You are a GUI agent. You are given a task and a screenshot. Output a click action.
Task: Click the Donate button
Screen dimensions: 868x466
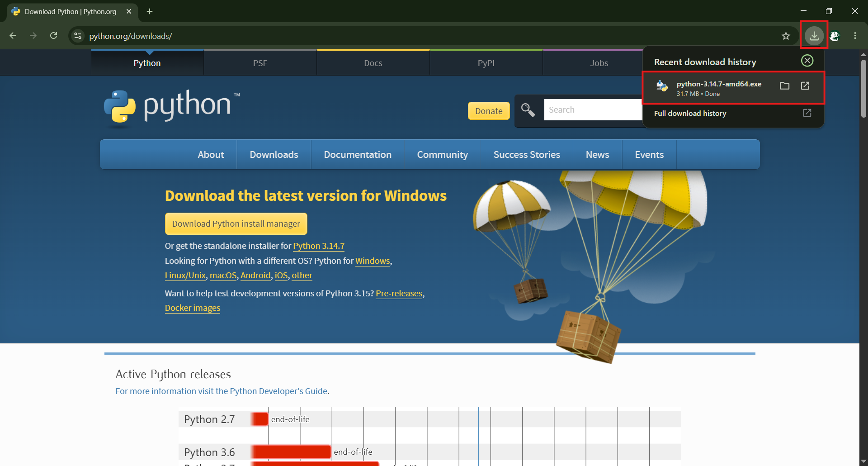click(x=489, y=111)
